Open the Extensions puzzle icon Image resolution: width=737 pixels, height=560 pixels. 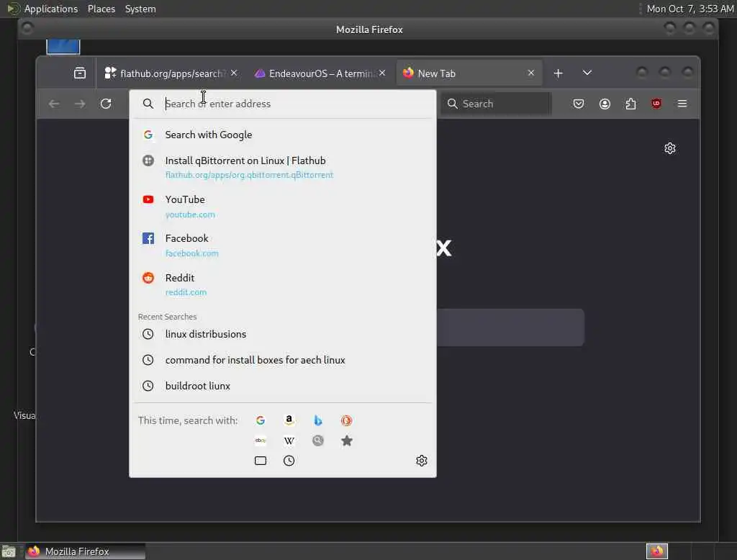point(630,104)
